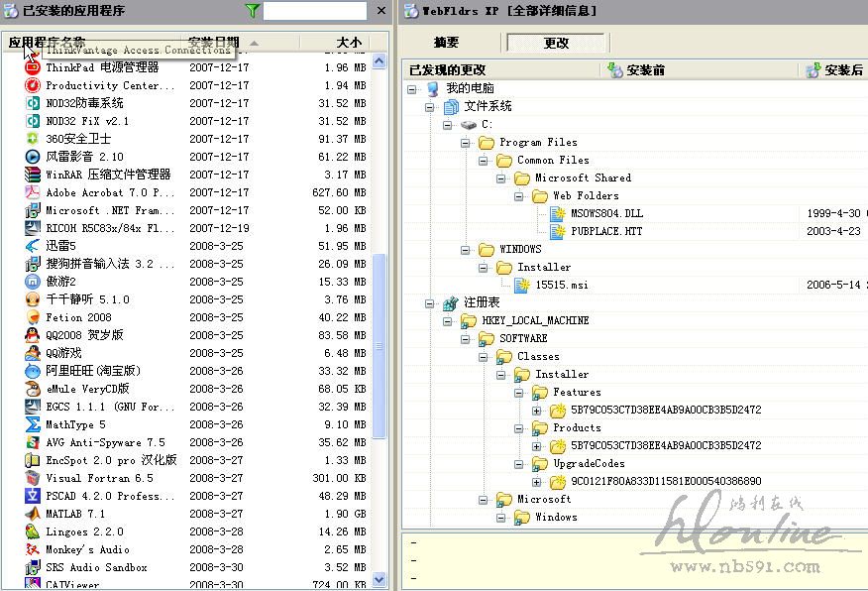868x591 pixels.
Task: Switch to the 摘要 tab
Action: click(x=446, y=43)
